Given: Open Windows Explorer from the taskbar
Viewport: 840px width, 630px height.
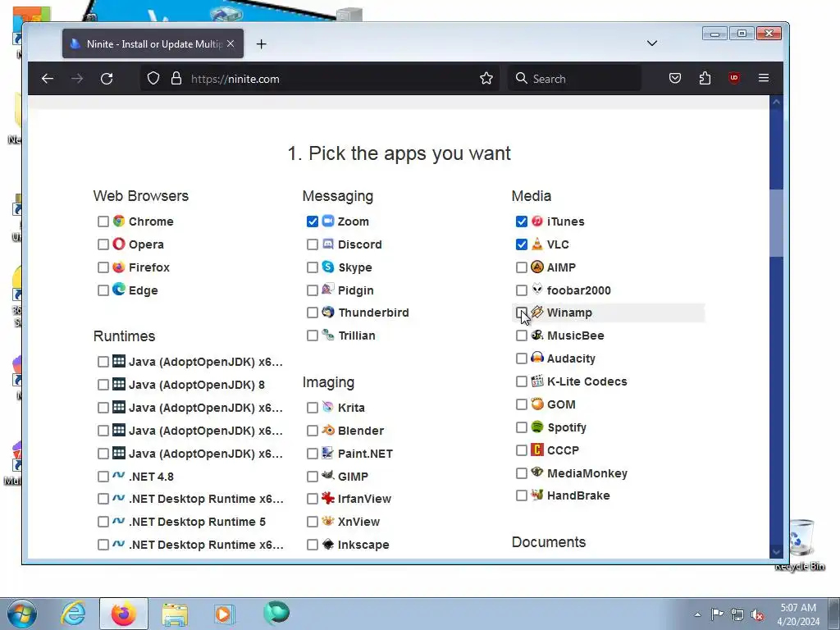Looking at the screenshot, I should click(175, 614).
